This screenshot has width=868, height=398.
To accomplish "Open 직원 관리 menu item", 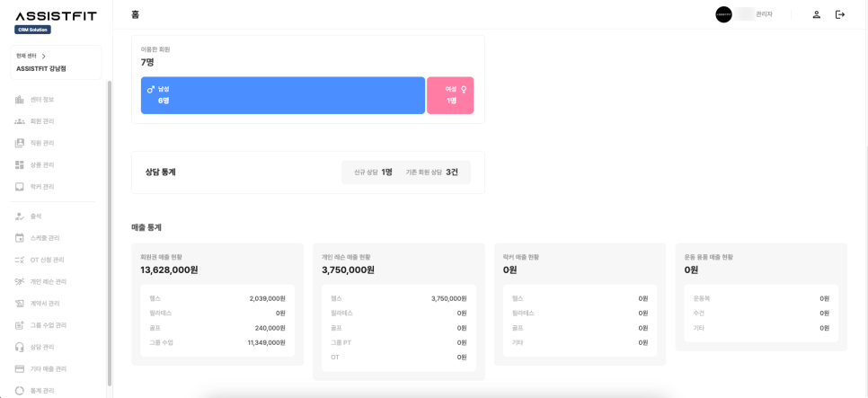I will 42,144.
